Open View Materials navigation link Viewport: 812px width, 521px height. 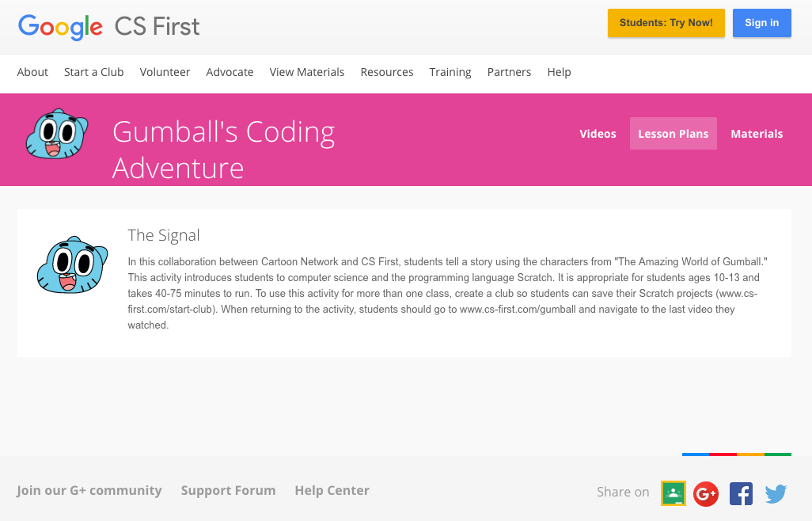click(x=306, y=72)
